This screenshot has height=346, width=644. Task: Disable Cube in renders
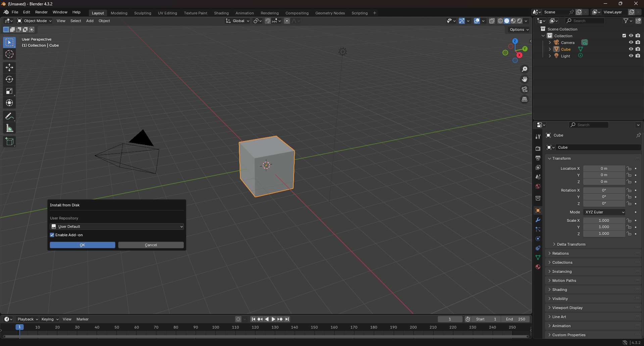tap(638, 49)
